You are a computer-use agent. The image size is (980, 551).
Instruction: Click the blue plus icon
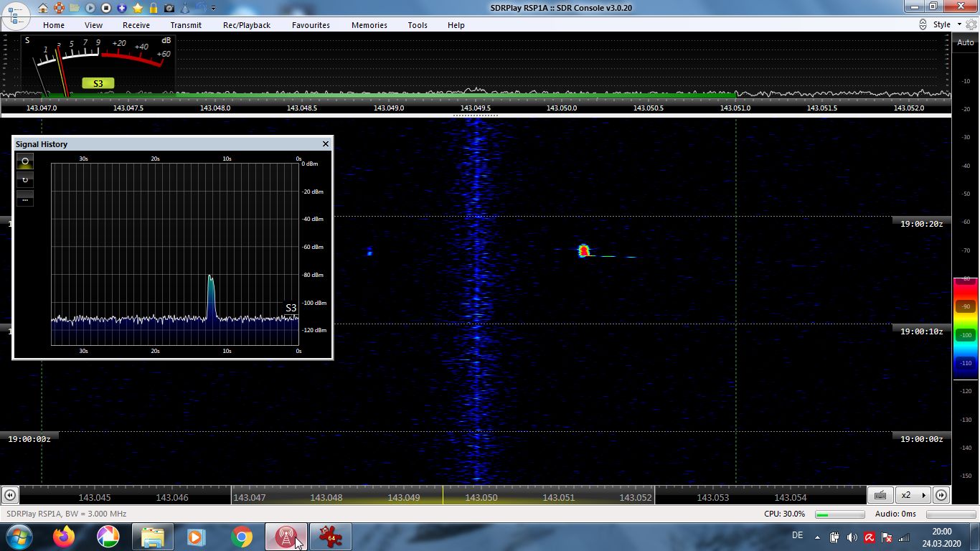(x=122, y=8)
